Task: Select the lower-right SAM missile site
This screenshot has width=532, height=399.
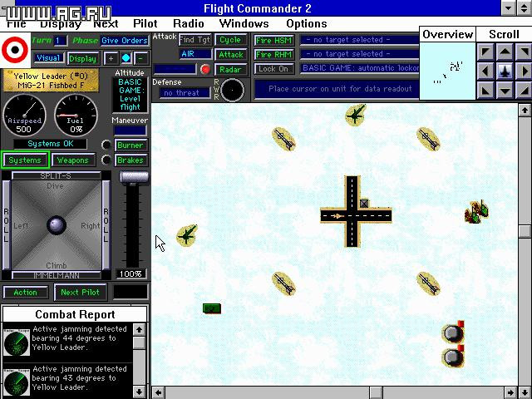Action: (428, 283)
